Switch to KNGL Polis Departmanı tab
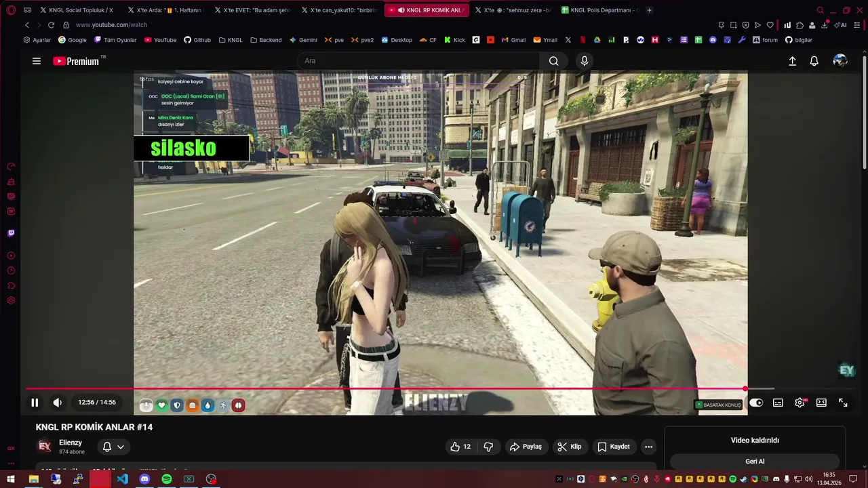Viewport: 868px width, 488px height. coord(599,10)
